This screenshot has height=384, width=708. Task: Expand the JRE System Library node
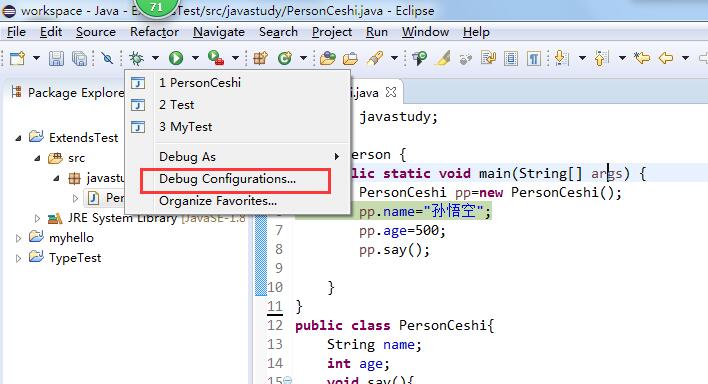pos(37,219)
